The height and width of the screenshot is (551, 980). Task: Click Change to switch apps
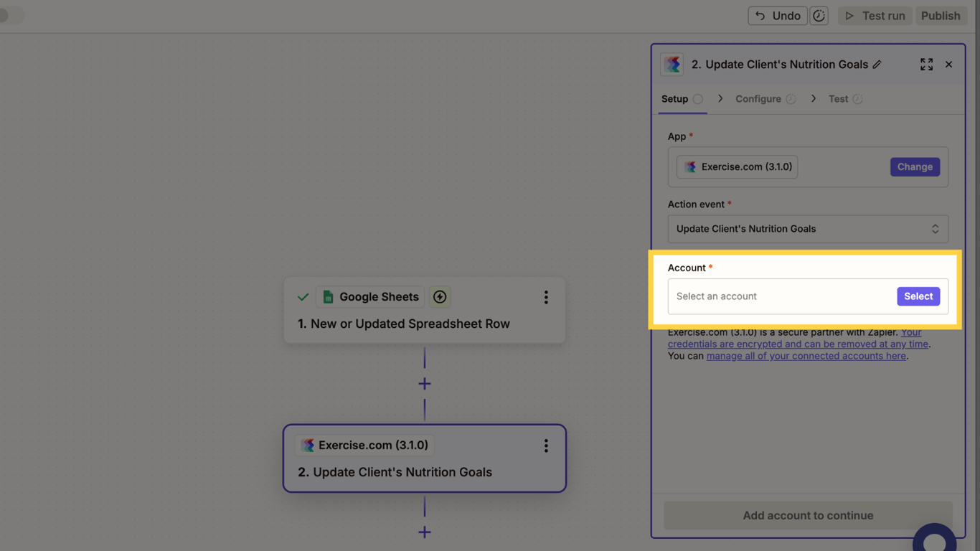pyautogui.click(x=915, y=166)
